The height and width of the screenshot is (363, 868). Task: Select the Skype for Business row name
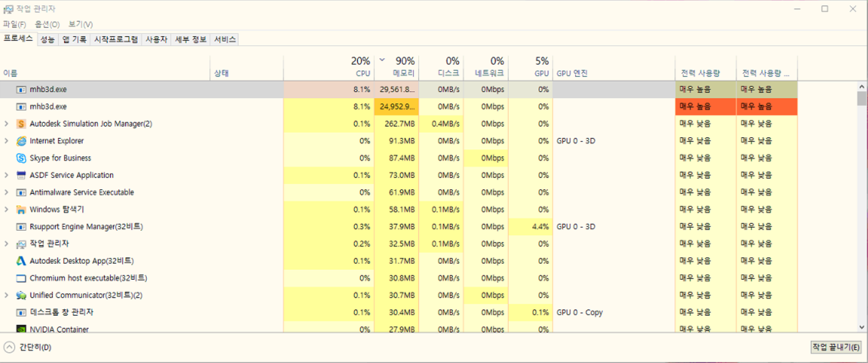pyautogui.click(x=61, y=158)
